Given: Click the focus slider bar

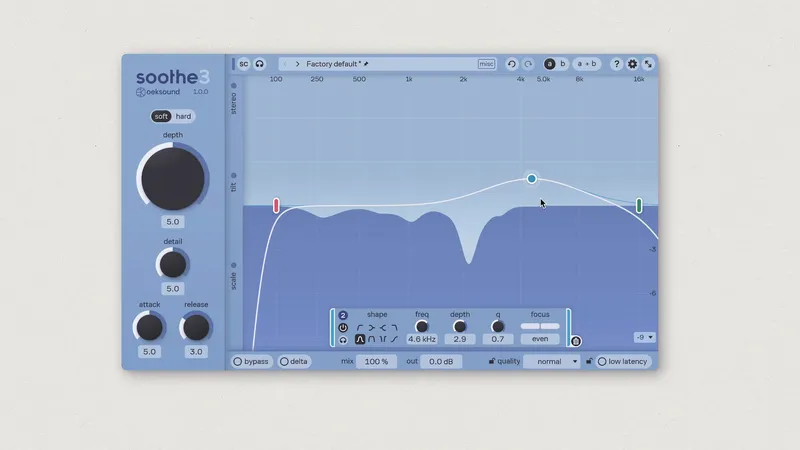Looking at the screenshot, I should [540, 327].
